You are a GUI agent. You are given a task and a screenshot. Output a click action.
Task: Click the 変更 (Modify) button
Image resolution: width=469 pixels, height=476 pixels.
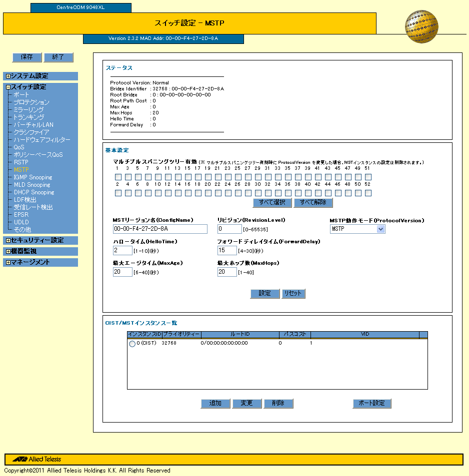coord(247,404)
